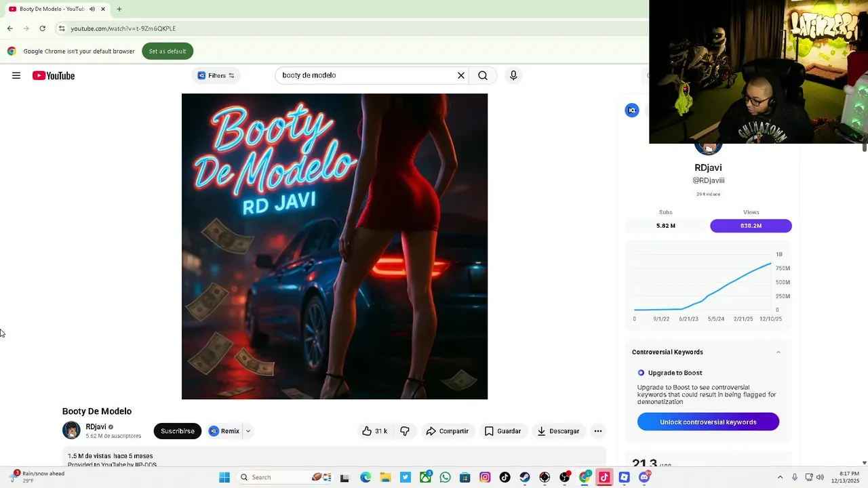Click the youtube.com address bar URL
This screenshot has width=868, height=488.
pyautogui.click(x=123, y=28)
